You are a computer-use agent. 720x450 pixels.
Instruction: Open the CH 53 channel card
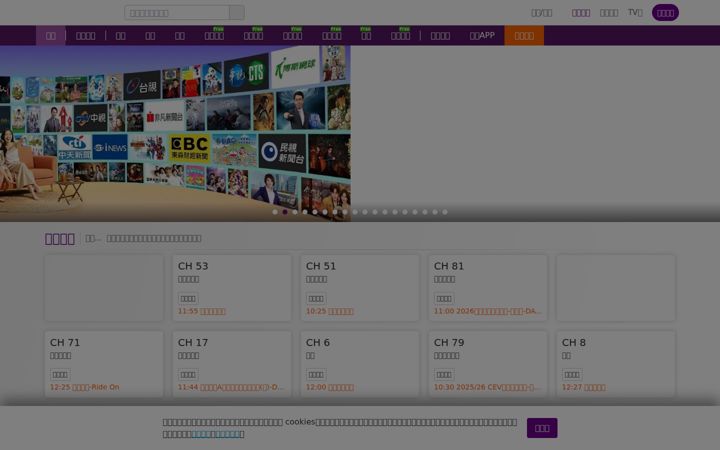click(232, 288)
